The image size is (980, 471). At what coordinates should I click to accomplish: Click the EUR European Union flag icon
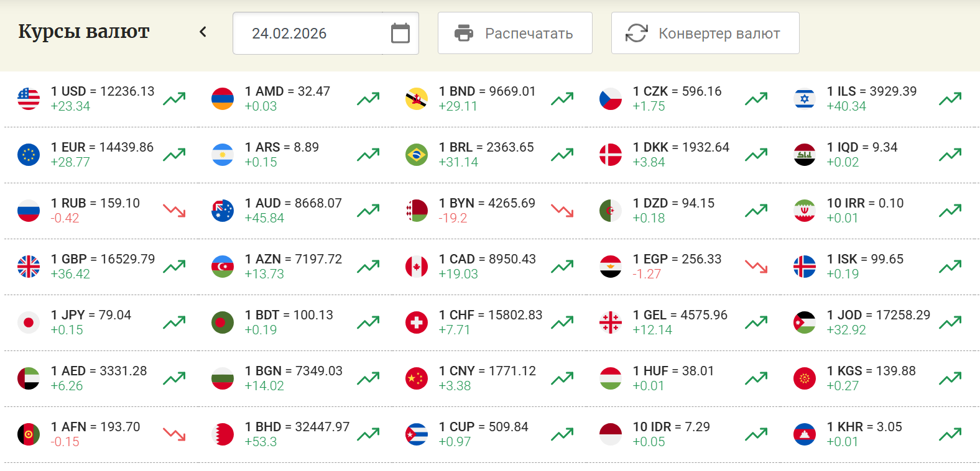[x=29, y=155]
